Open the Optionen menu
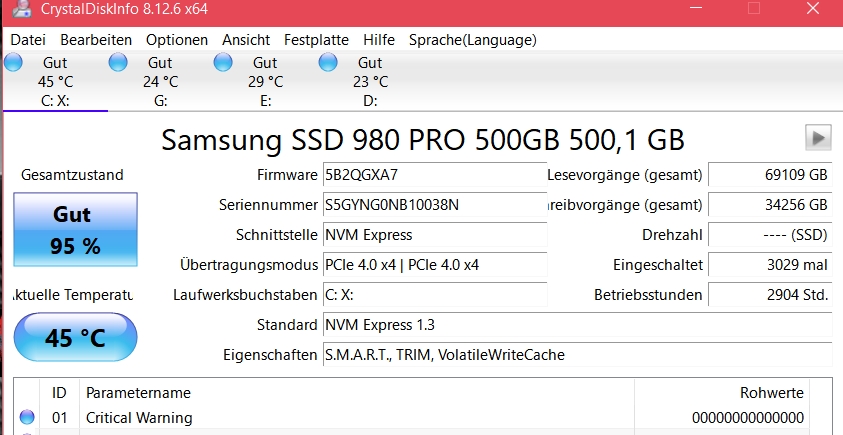Viewport: 843px width, 435px height. [177, 40]
